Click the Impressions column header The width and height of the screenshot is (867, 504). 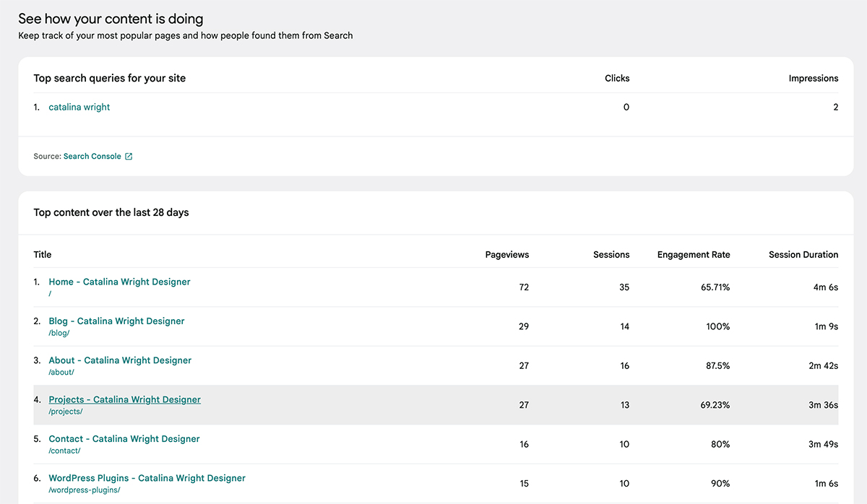[x=814, y=78]
